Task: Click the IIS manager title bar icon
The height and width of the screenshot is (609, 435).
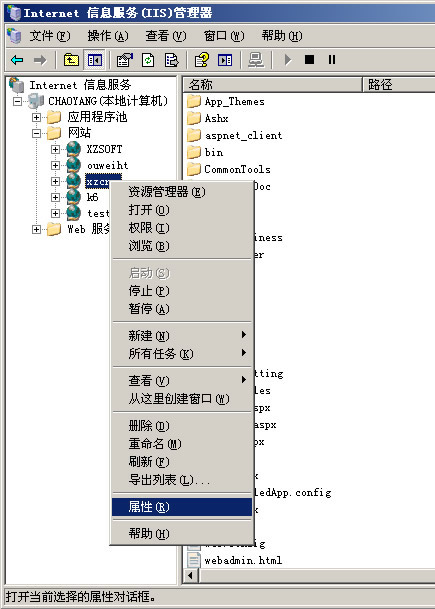Action: pos(14,13)
